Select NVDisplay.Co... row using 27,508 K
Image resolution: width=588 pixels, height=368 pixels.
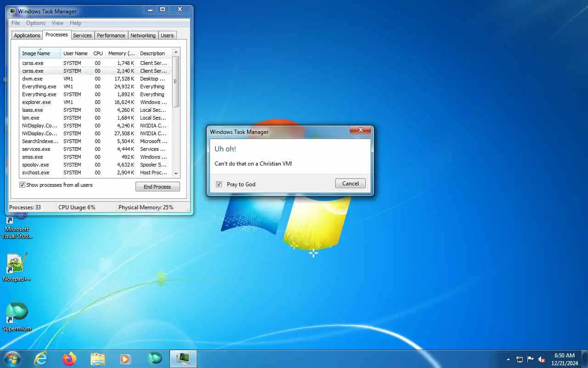[x=96, y=133]
